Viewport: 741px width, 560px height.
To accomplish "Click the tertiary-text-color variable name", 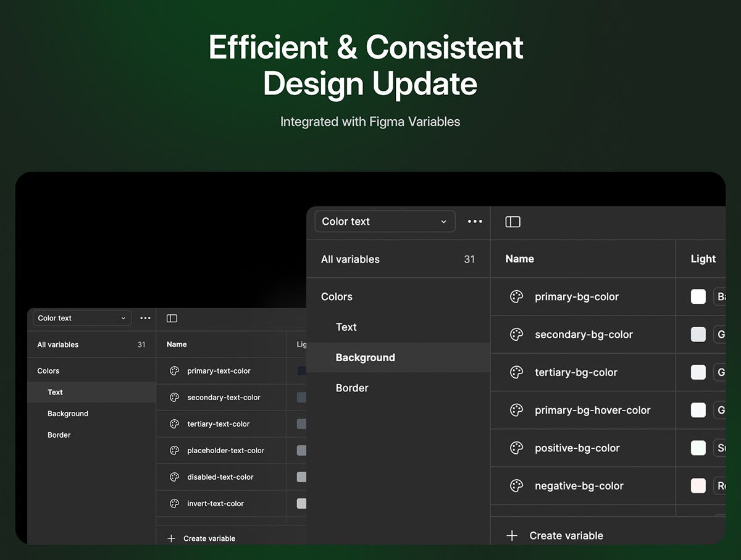I will [219, 424].
